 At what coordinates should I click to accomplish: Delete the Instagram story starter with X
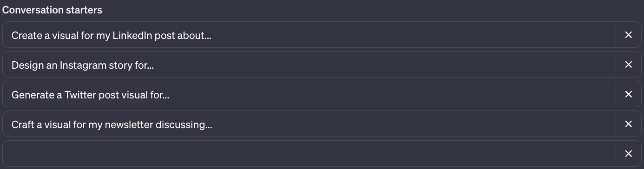629,65
